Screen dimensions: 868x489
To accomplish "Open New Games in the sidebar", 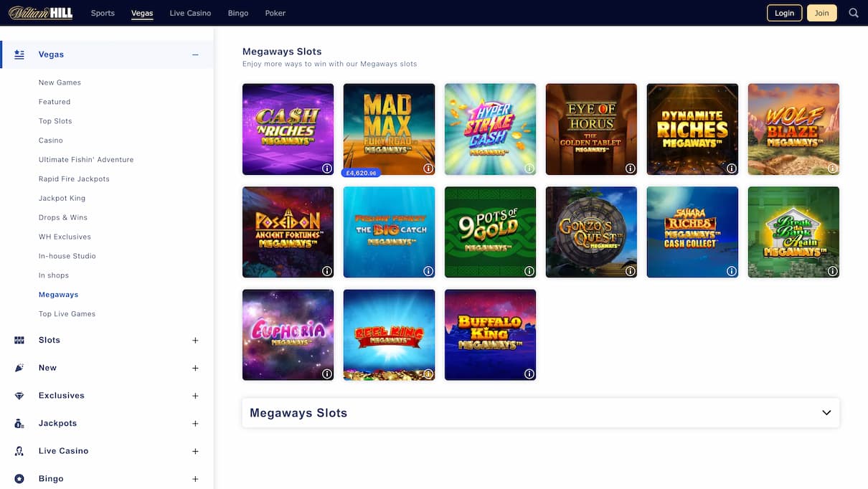I will click(60, 82).
